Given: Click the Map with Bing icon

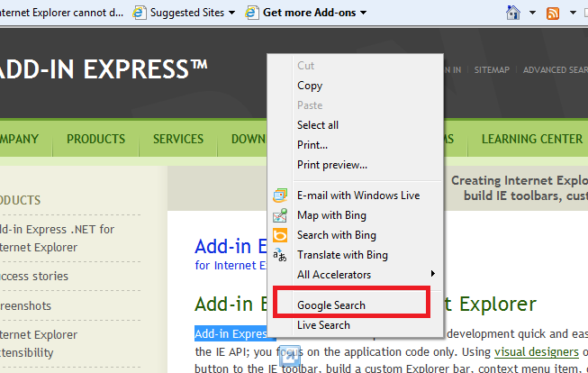Looking at the screenshot, I should tap(280, 215).
